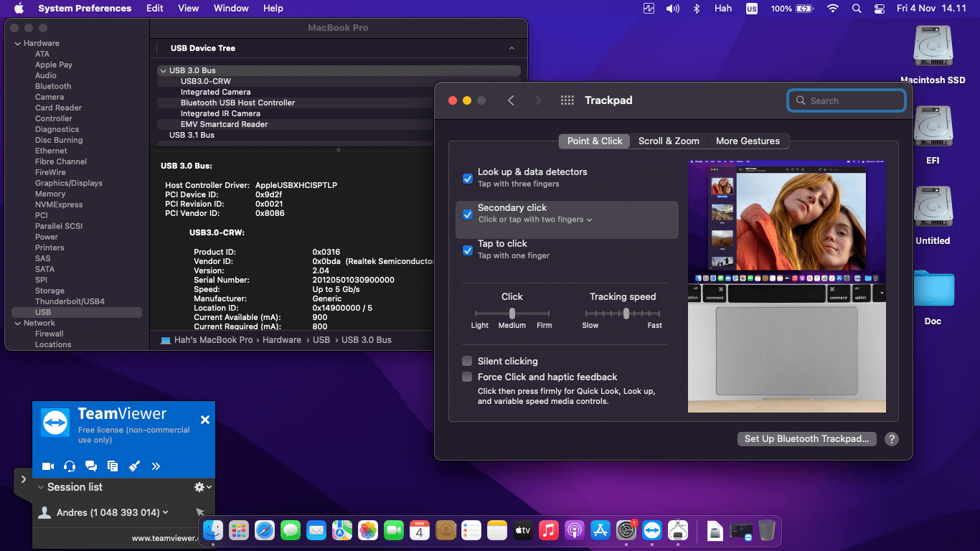The image size is (980, 551).
Task: Open the Window menu in menu bar
Action: [x=231, y=9]
